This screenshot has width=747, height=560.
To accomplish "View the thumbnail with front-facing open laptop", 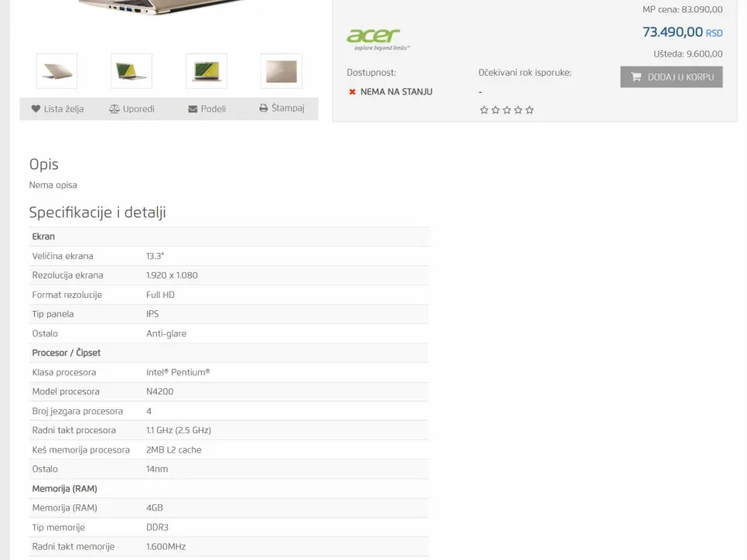I will click(206, 71).
